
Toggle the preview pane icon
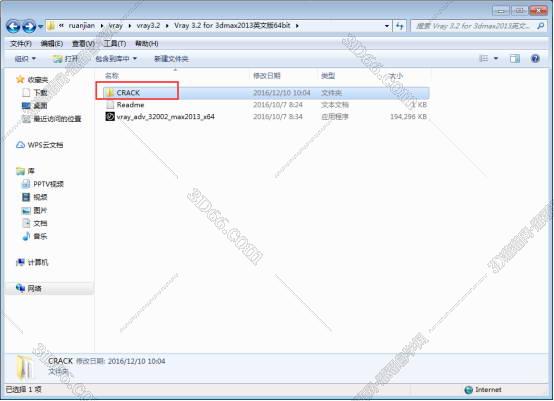tap(515, 59)
